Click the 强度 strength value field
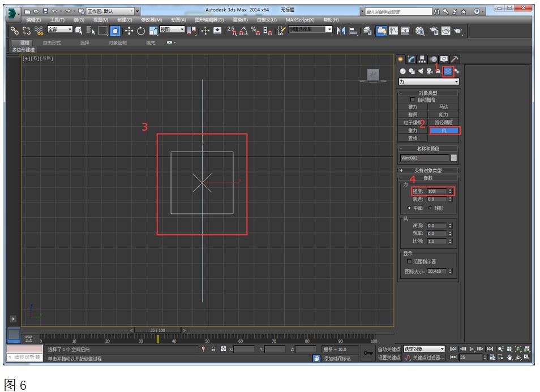Viewport: 540px width, 392px height. (x=436, y=191)
